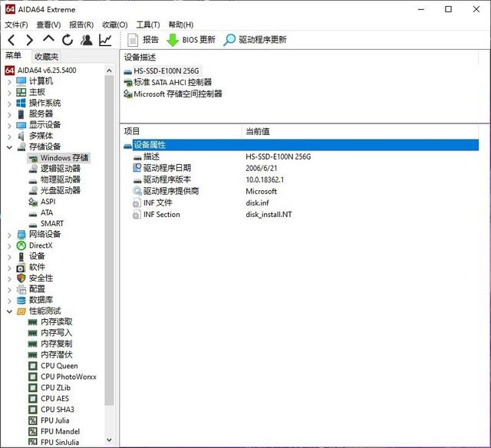This screenshot has width=491, height=448.
Task: Open the 帮助(H) menu
Action: 181,25
